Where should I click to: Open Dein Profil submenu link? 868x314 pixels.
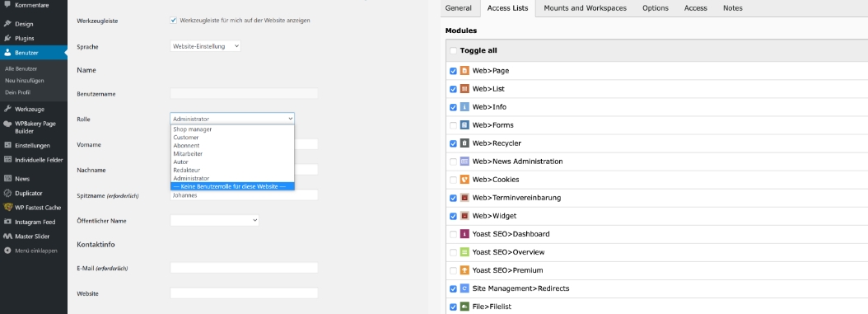pos(18,92)
